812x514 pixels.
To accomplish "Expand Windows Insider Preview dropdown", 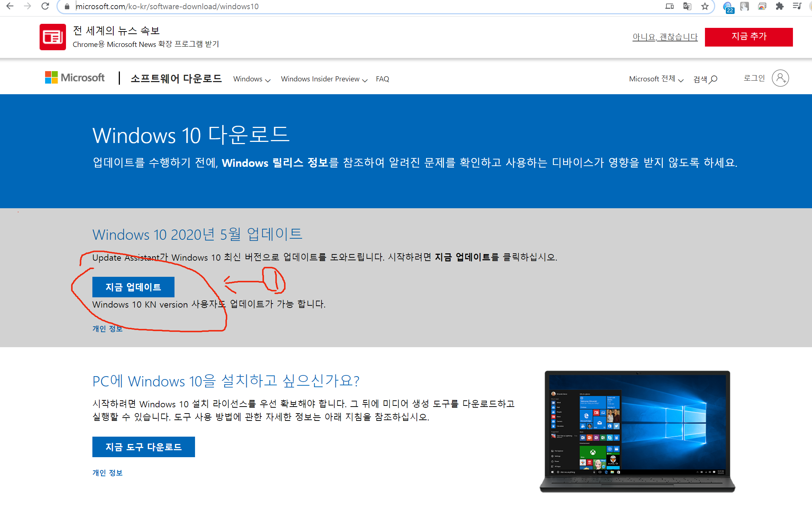I will (324, 79).
